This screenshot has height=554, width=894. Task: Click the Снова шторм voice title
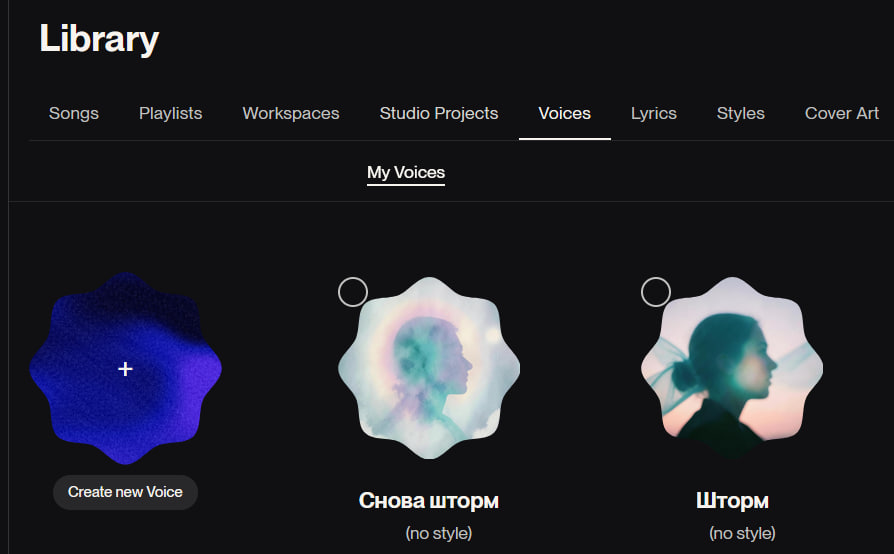429,500
